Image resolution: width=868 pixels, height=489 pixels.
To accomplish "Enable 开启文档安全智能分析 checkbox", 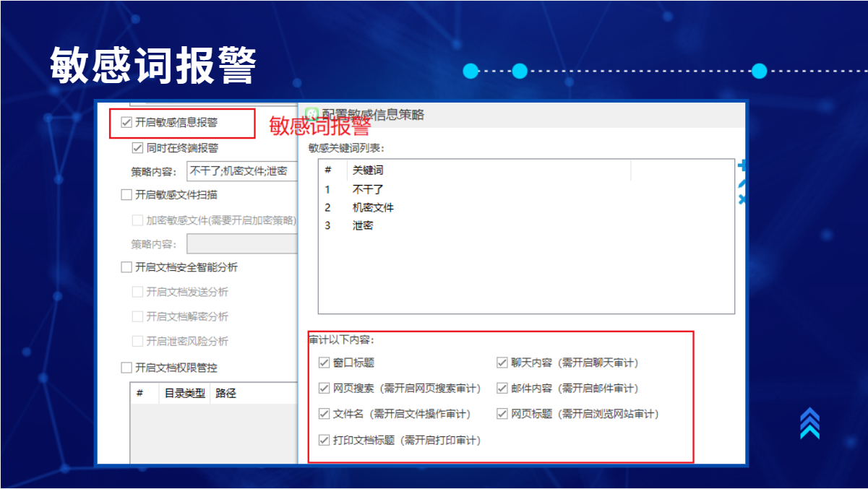I will [x=126, y=267].
